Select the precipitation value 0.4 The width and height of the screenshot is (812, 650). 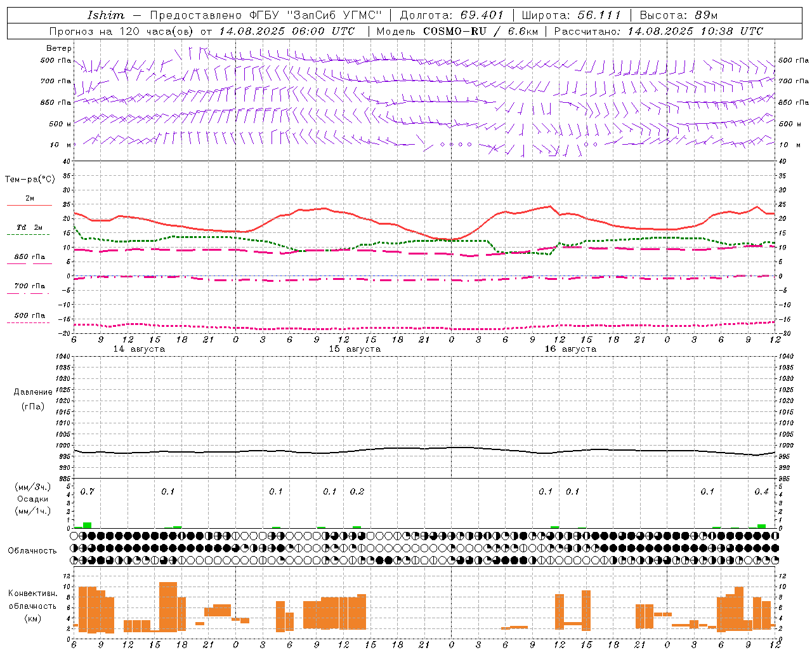pos(761,492)
